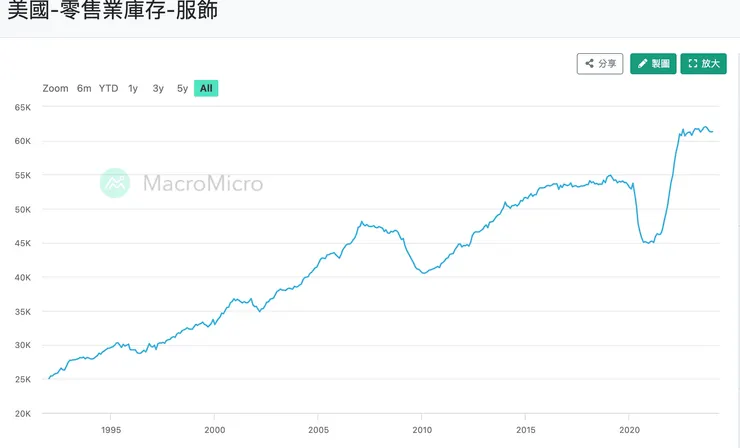Image resolution: width=740 pixels, height=448 pixels.
Task: Click the pencil icon in 製圖 button
Action: [643, 64]
